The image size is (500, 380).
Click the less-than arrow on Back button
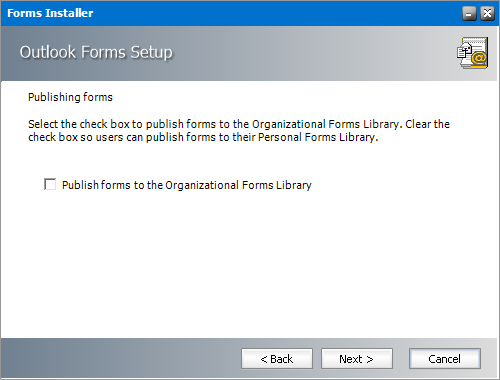pos(264,359)
